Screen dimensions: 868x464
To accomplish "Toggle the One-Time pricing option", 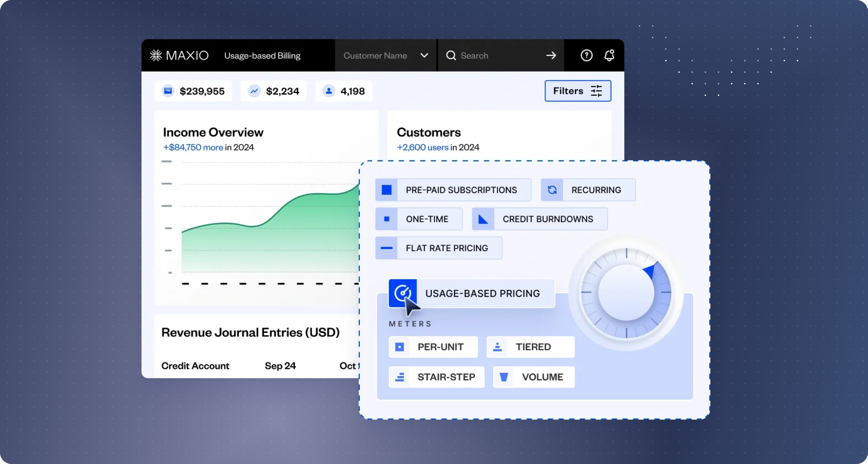I will pos(419,219).
